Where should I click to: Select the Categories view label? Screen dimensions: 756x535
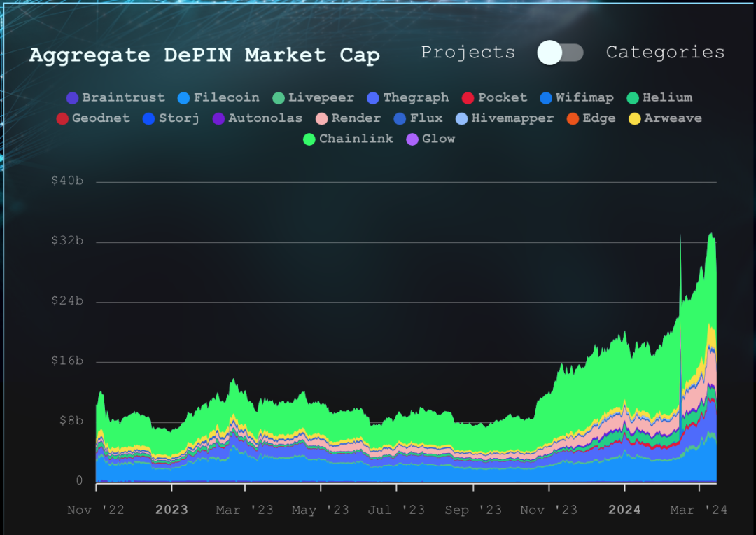[665, 53]
